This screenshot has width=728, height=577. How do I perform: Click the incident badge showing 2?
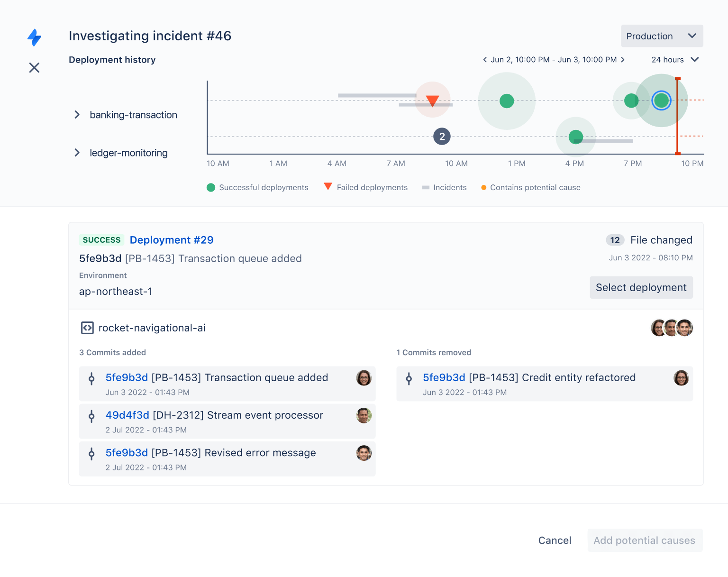click(442, 137)
